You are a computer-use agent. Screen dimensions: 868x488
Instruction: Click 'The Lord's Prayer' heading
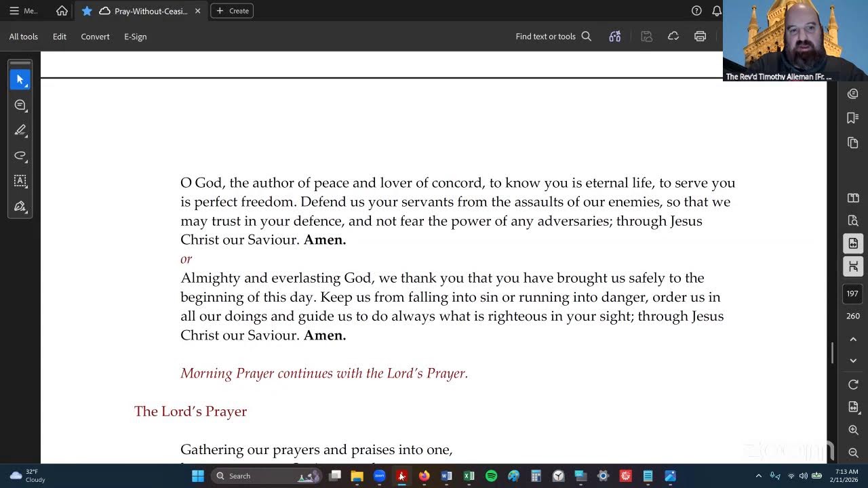(x=191, y=411)
